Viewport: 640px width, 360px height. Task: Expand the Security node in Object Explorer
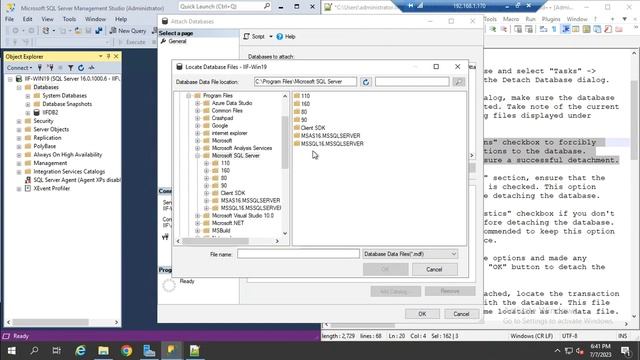(x=19, y=121)
